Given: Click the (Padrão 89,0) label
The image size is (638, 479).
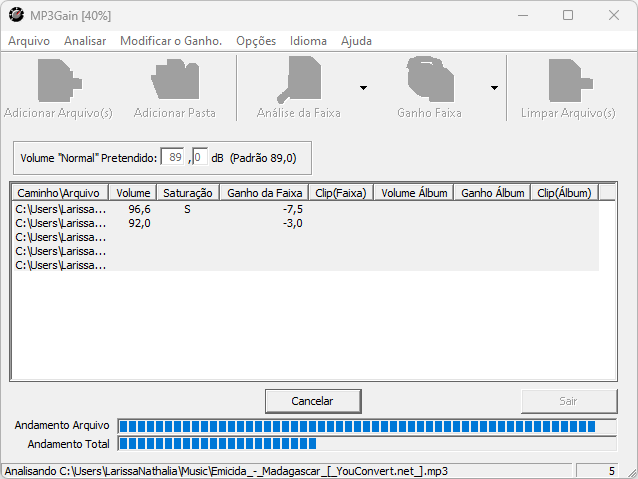Looking at the screenshot, I should coord(263,158).
